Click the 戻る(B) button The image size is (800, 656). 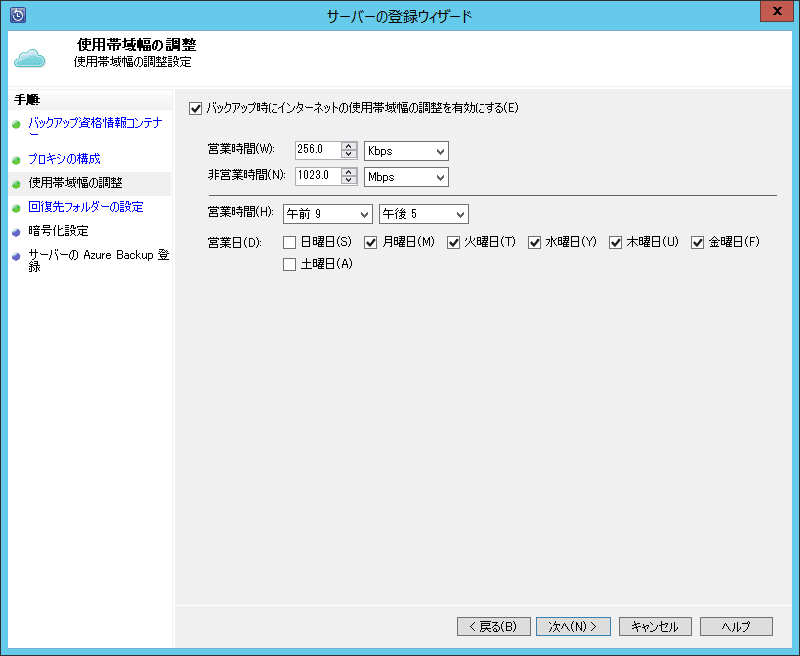493,626
